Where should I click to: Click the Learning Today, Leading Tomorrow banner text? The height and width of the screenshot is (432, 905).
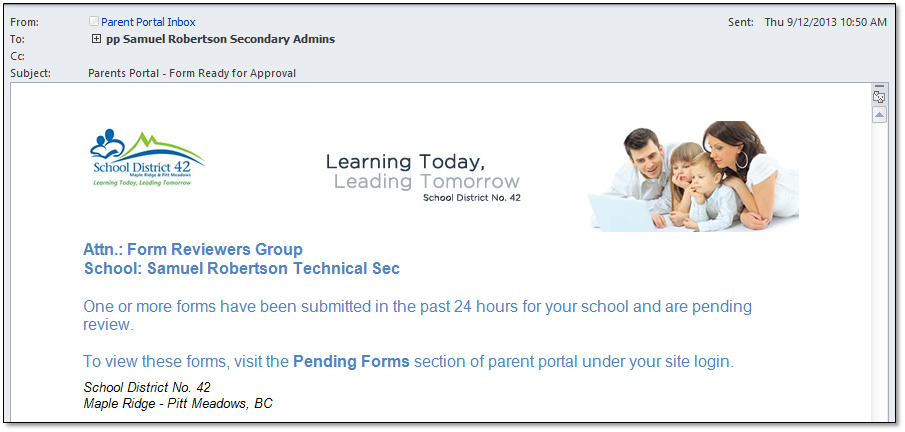[422, 172]
